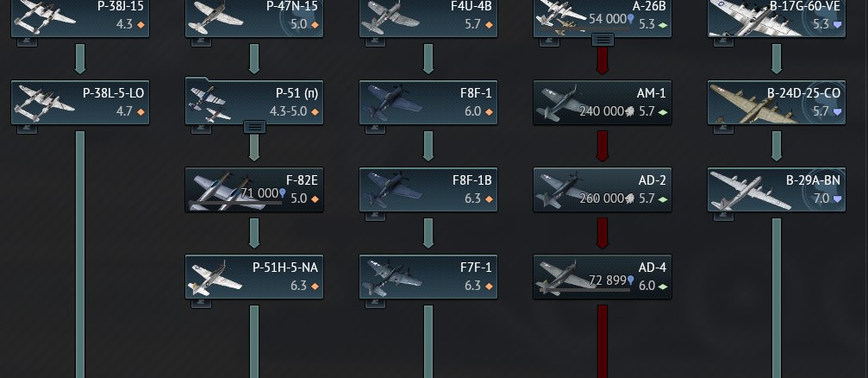Click the P-51H-5-NA plane image

click(215, 278)
